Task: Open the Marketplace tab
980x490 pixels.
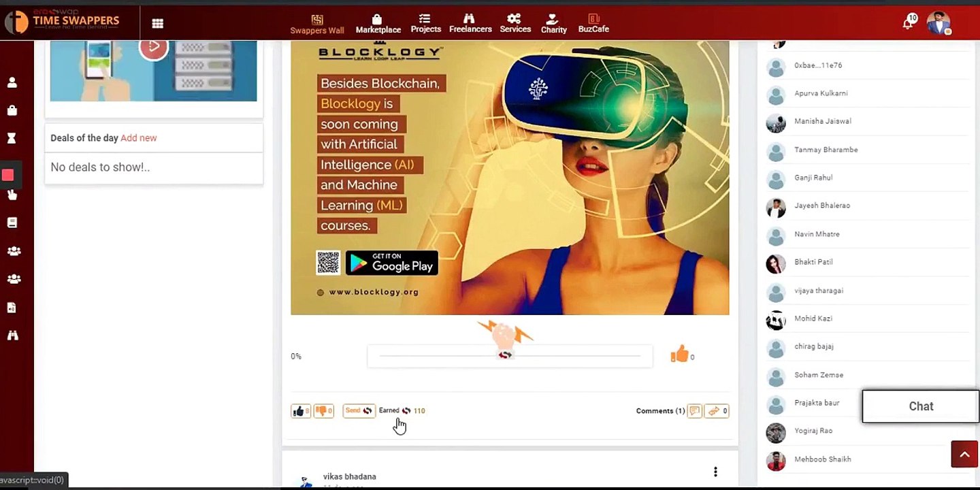Action: click(378, 24)
